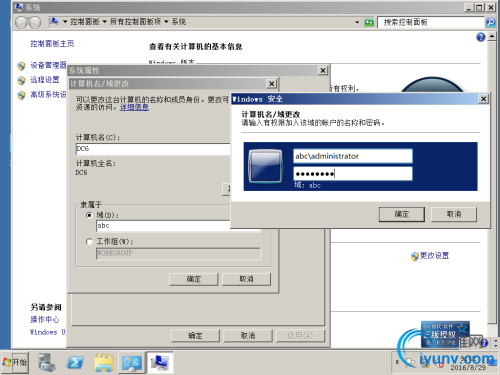Click the search magnifier icon
Screen dimensions: 500x375
coord(490,23)
